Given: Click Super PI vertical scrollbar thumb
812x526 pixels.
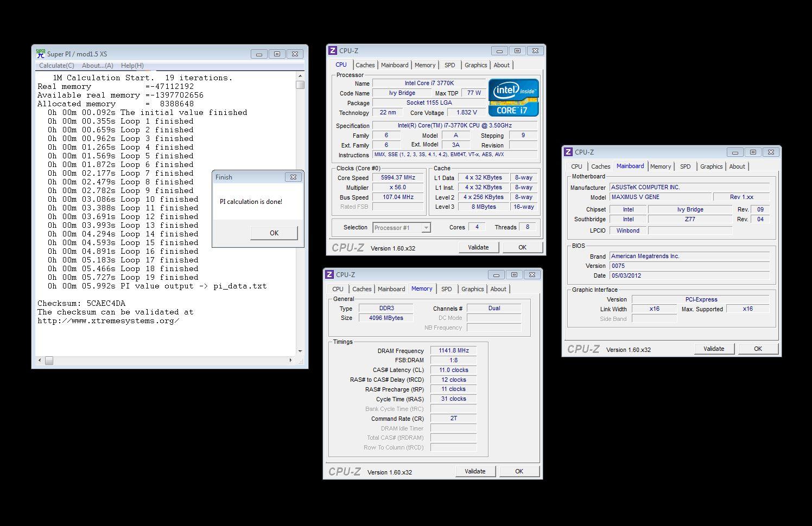Looking at the screenshot, I should click(300, 85).
